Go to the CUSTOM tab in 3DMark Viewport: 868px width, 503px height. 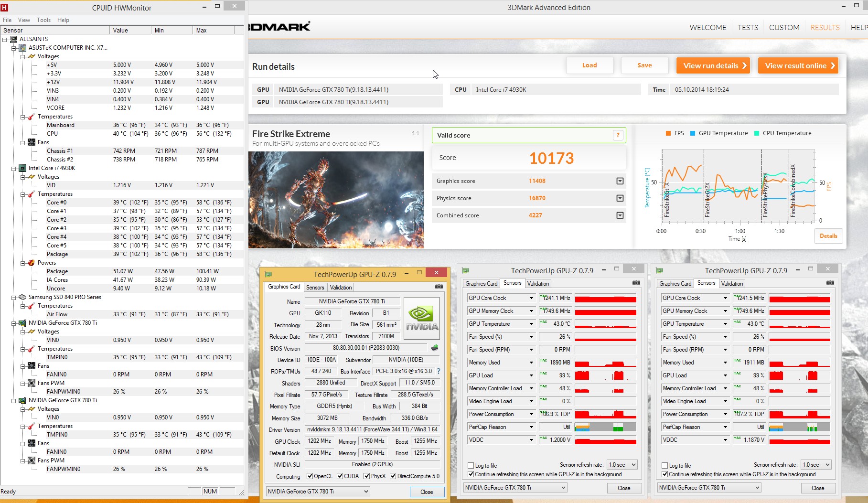(784, 28)
